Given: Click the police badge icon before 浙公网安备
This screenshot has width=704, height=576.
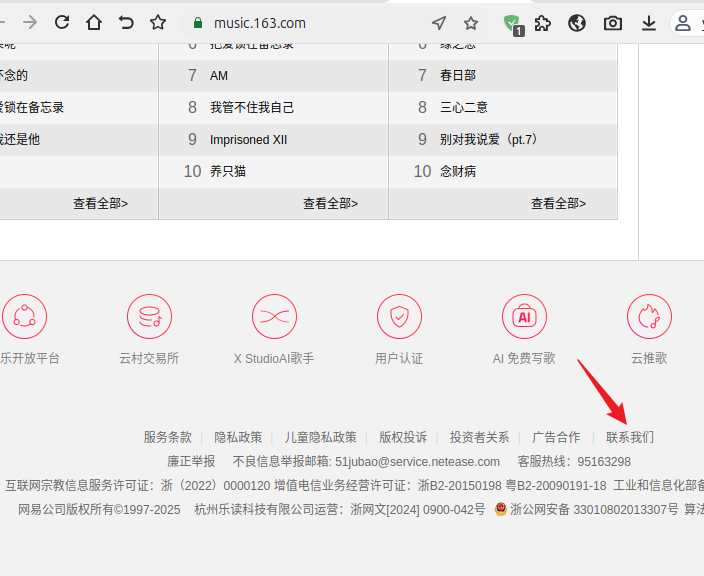Looking at the screenshot, I should 501,509.
